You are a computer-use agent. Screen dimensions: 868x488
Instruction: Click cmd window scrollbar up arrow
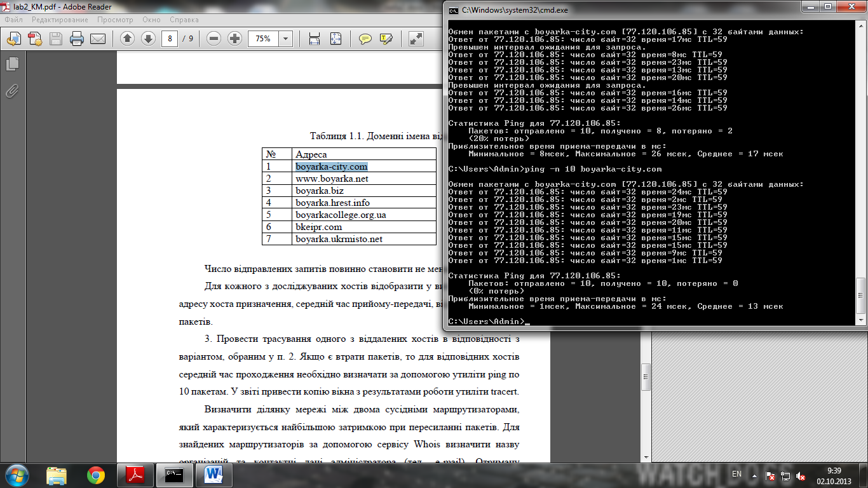[x=860, y=26]
